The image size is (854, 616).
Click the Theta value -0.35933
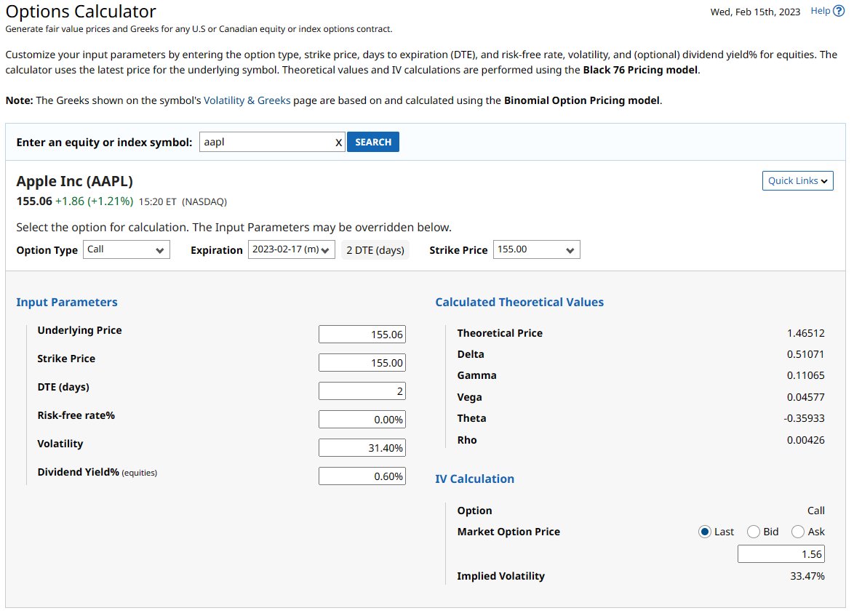(804, 419)
